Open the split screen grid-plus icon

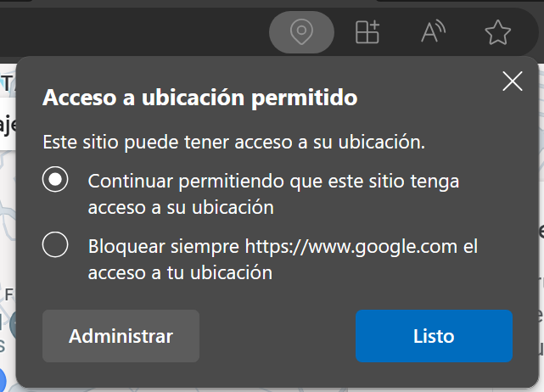(367, 33)
